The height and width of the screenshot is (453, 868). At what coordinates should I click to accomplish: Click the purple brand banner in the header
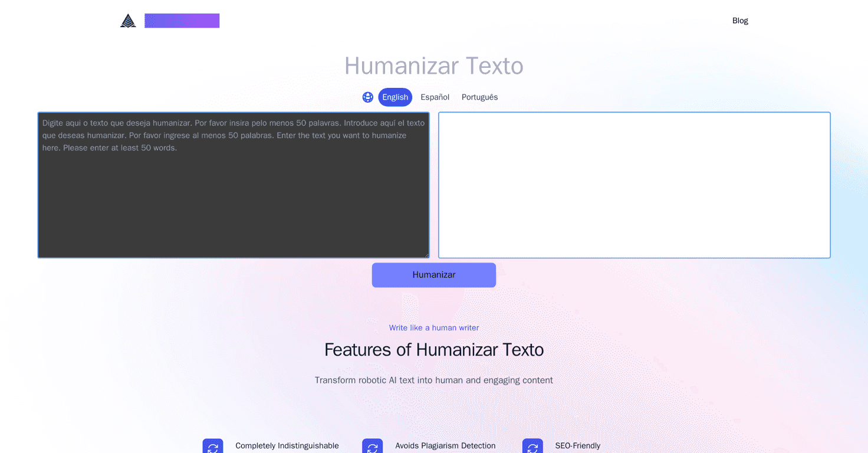(182, 20)
